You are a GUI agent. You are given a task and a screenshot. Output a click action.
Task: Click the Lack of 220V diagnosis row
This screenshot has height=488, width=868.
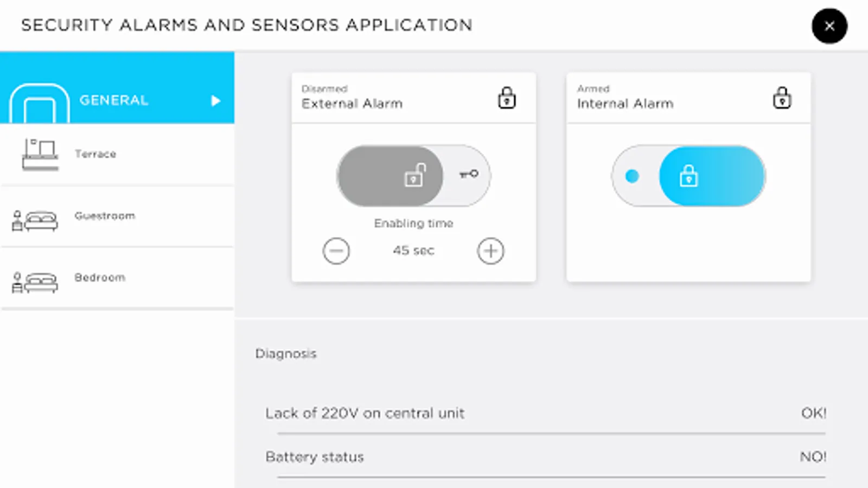point(545,413)
